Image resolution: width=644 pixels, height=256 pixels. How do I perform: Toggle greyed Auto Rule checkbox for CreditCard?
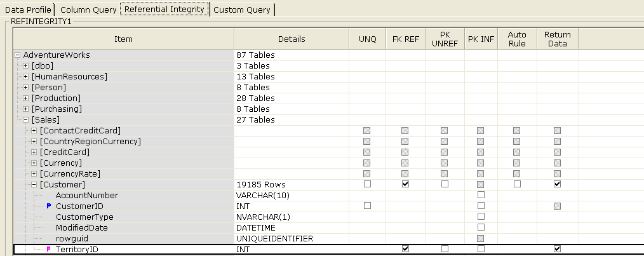(x=517, y=152)
